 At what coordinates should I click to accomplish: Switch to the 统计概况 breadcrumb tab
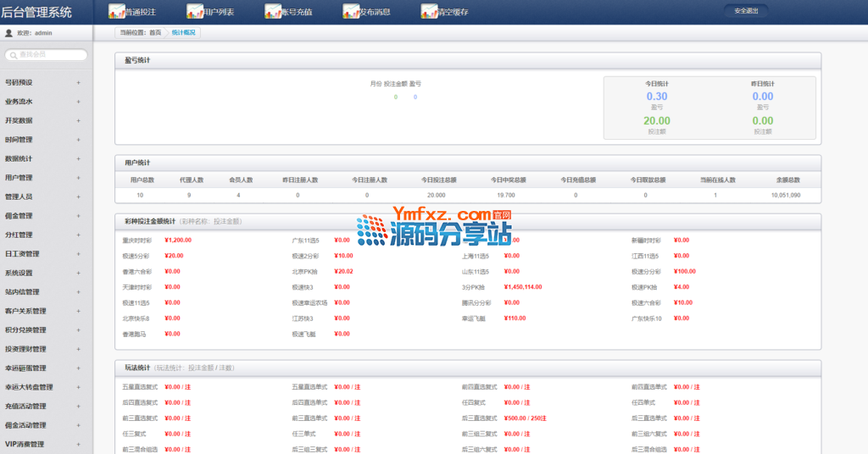[x=183, y=32]
